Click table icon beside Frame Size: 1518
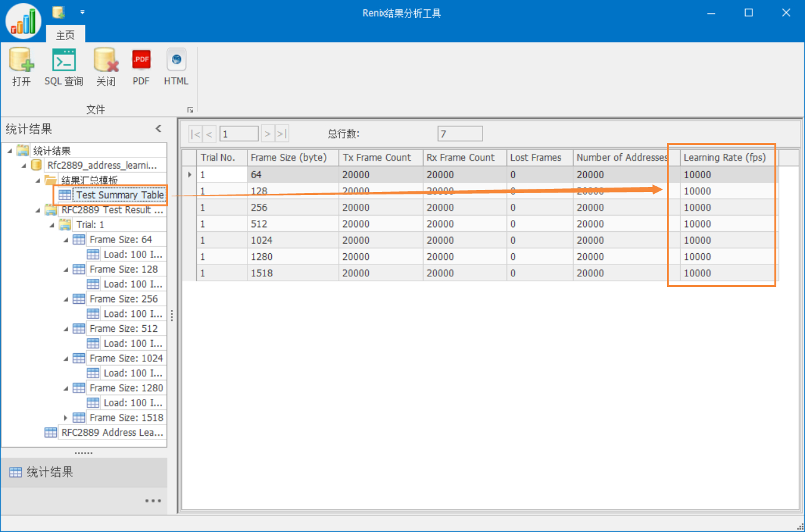Image resolution: width=805 pixels, height=532 pixels. click(x=79, y=418)
